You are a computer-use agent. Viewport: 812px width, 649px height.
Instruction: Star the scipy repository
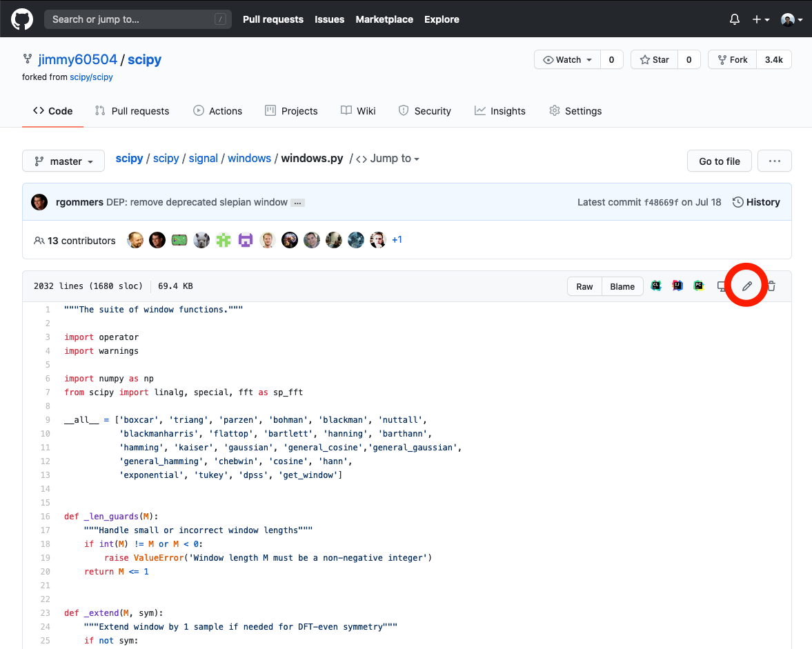(655, 60)
